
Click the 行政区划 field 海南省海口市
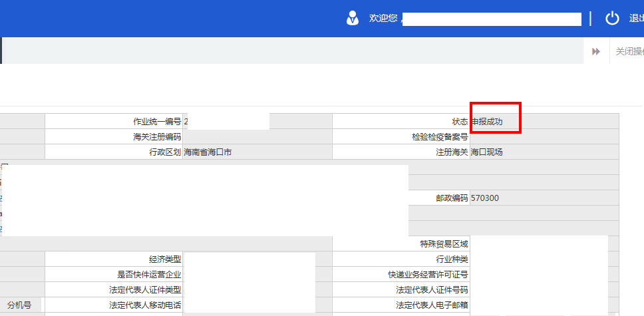point(256,152)
